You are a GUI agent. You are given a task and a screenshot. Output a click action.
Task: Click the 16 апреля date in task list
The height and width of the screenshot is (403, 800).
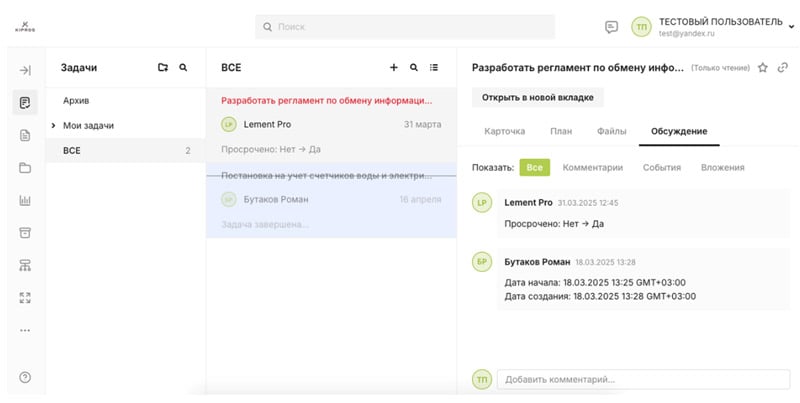[x=420, y=199]
